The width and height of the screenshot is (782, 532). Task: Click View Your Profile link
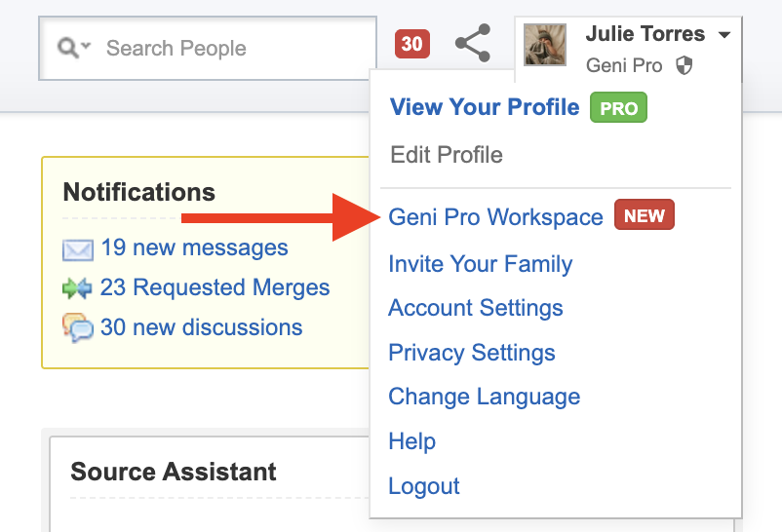pyautogui.click(x=484, y=107)
